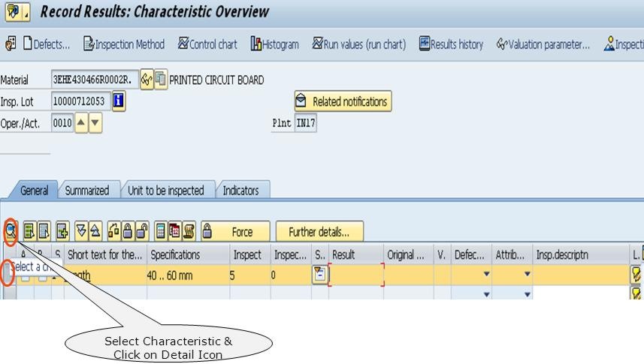
Task: Open the Attrib... dropdown in the 40 .. 60 mm row
Action: pyautogui.click(x=527, y=274)
